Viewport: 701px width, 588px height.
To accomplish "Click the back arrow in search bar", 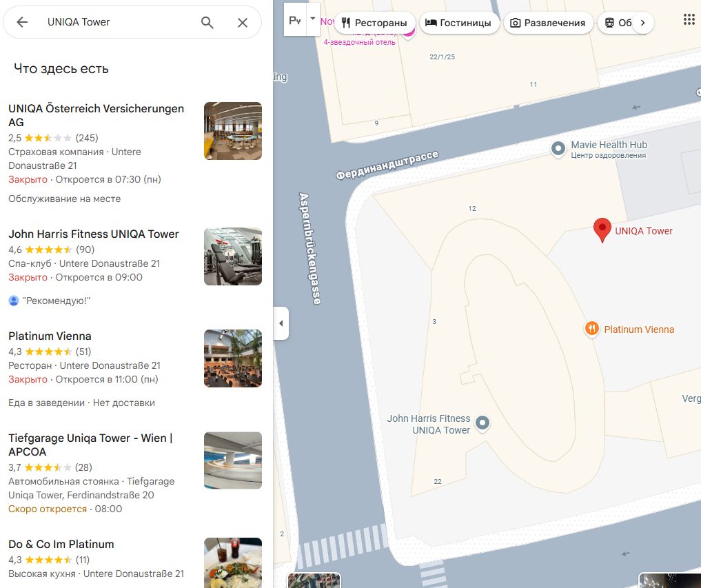I will click(x=22, y=22).
